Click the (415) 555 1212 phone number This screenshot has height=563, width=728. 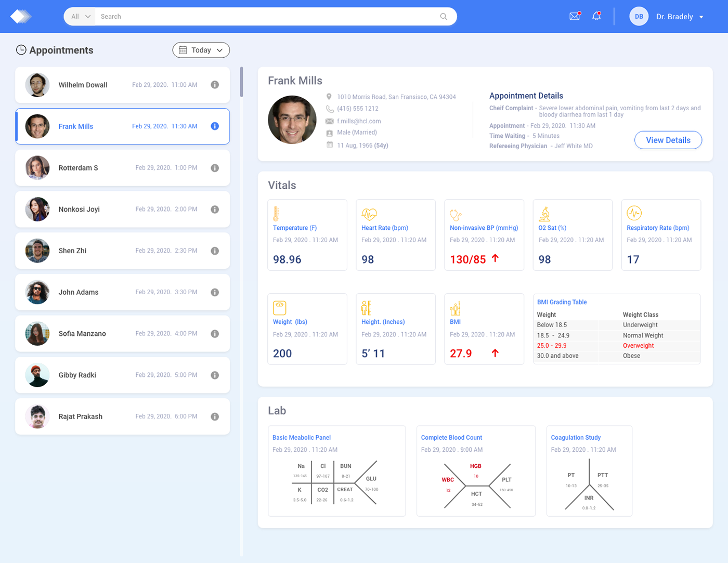point(358,109)
